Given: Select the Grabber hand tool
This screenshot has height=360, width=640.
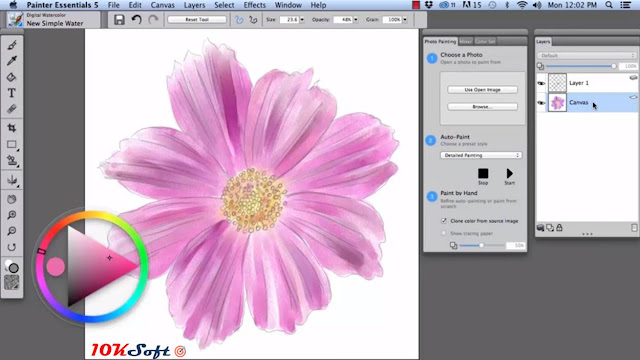Looking at the screenshot, I should click(x=12, y=199).
